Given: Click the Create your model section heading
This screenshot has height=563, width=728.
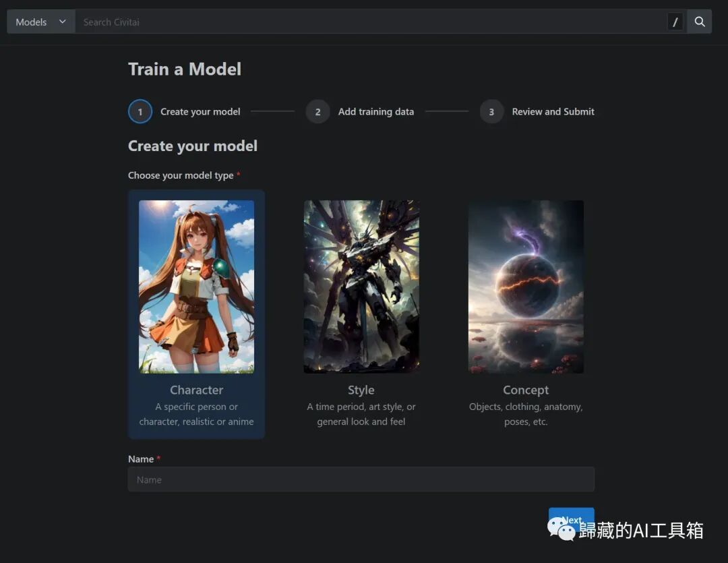Looking at the screenshot, I should click(193, 146).
